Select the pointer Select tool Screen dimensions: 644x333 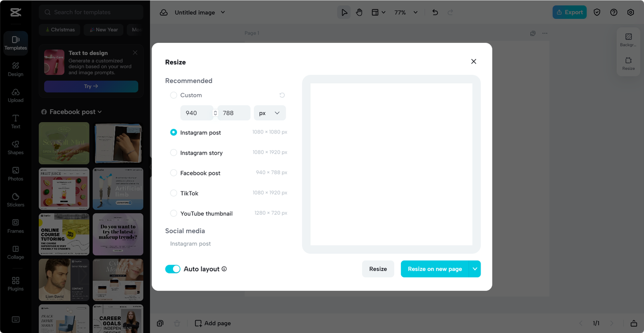344,13
